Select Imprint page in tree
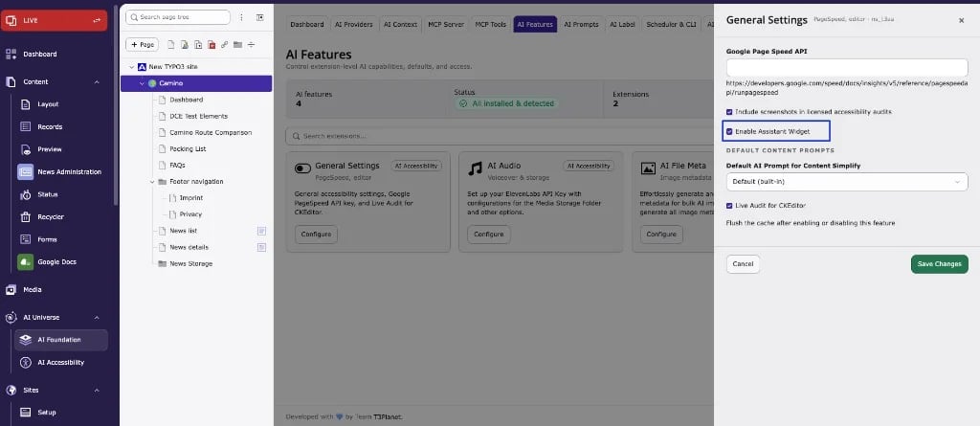 coord(191,197)
